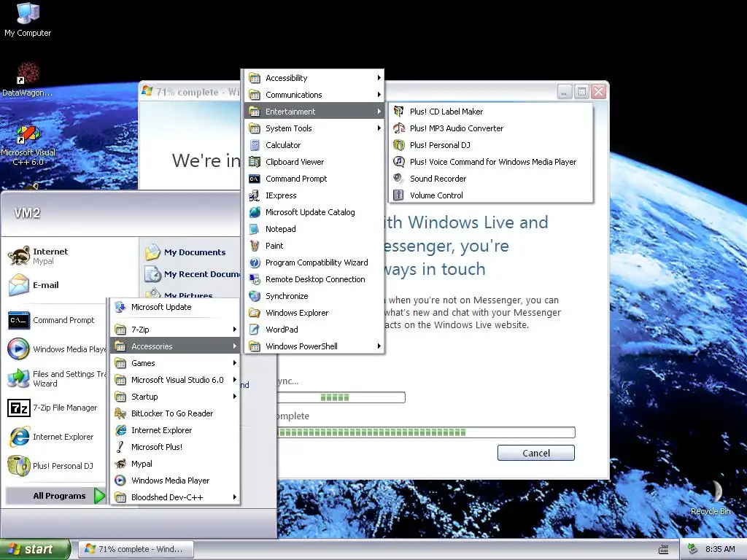This screenshot has height=560, width=747.
Task: Click the Notepad icon
Action: tap(255, 229)
